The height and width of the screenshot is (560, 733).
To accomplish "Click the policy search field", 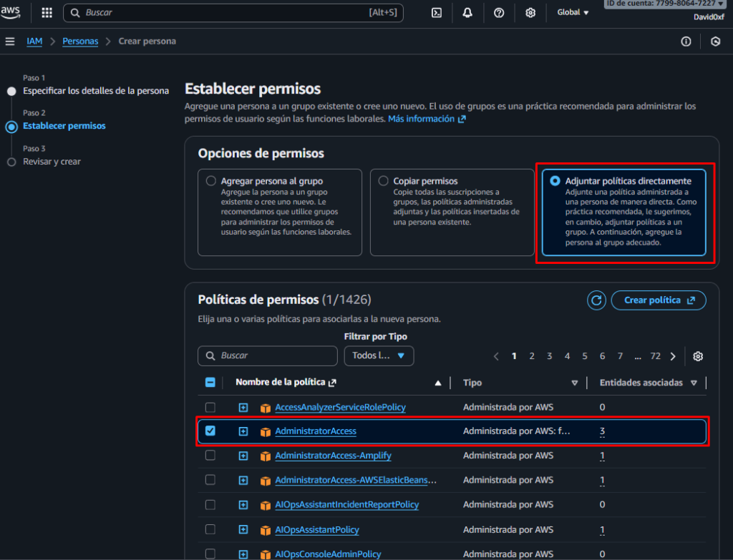I will pos(268,355).
